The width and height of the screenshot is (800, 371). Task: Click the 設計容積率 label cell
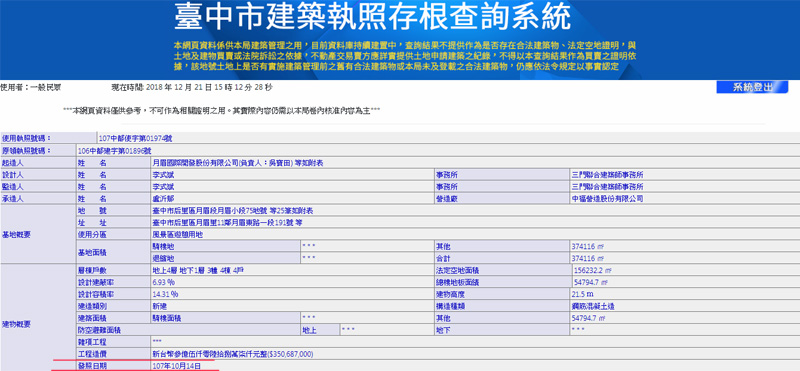[x=113, y=294]
